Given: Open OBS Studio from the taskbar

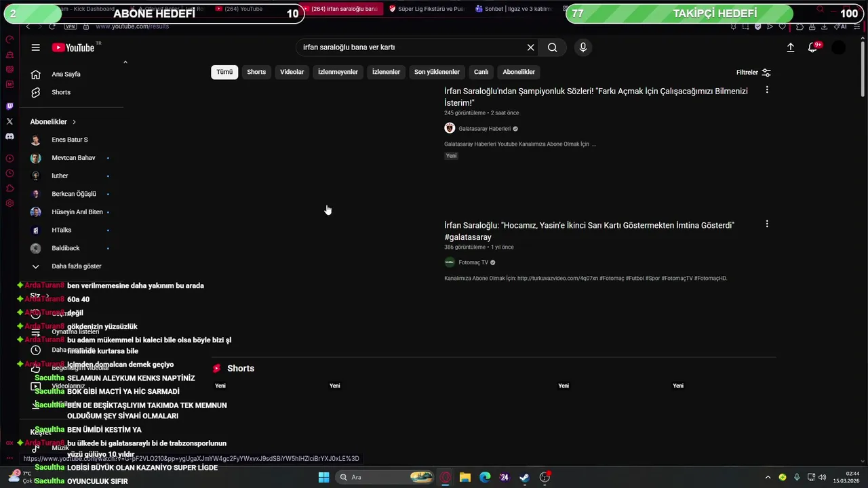Looking at the screenshot, I should [545, 477].
